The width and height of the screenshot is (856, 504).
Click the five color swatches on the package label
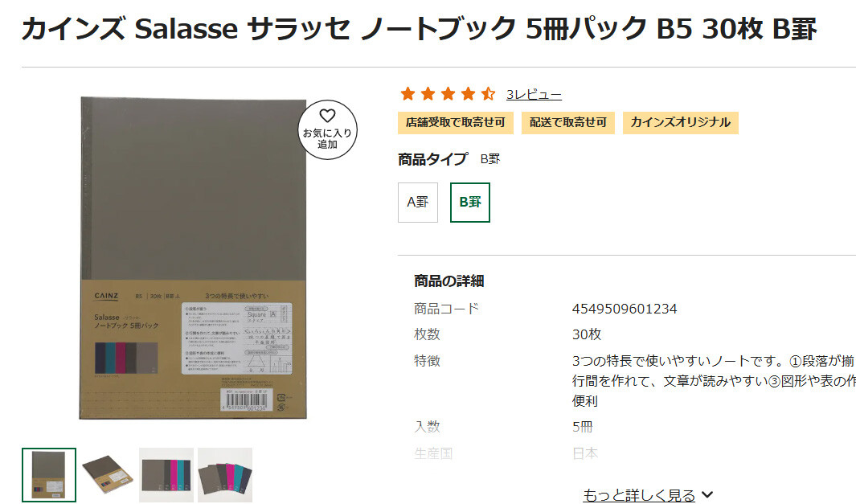[126, 359]
